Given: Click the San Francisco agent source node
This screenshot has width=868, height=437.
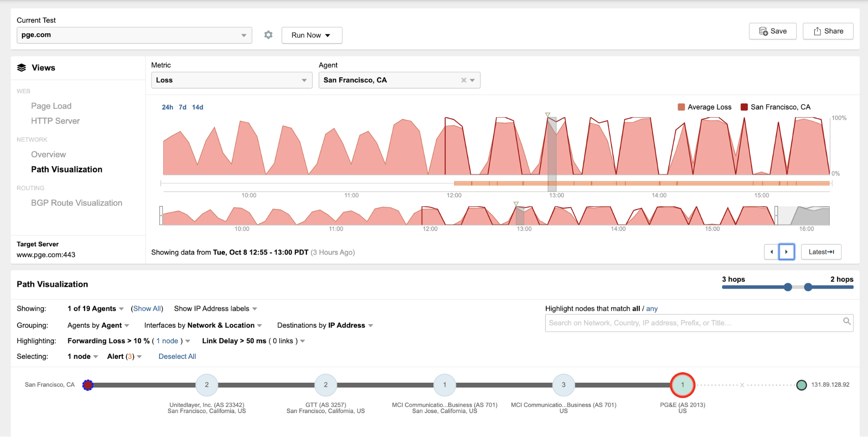Looking at the screenshot, I should click(88, 385).
